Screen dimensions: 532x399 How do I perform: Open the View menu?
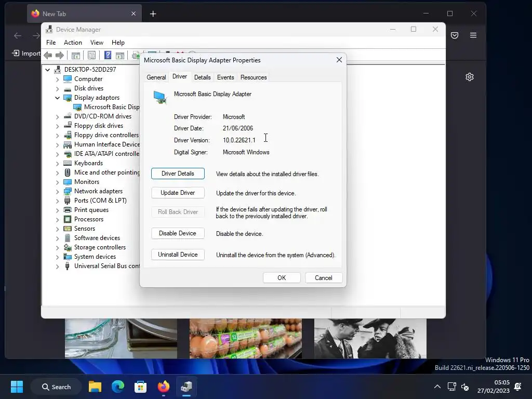(x=97, y=43)
